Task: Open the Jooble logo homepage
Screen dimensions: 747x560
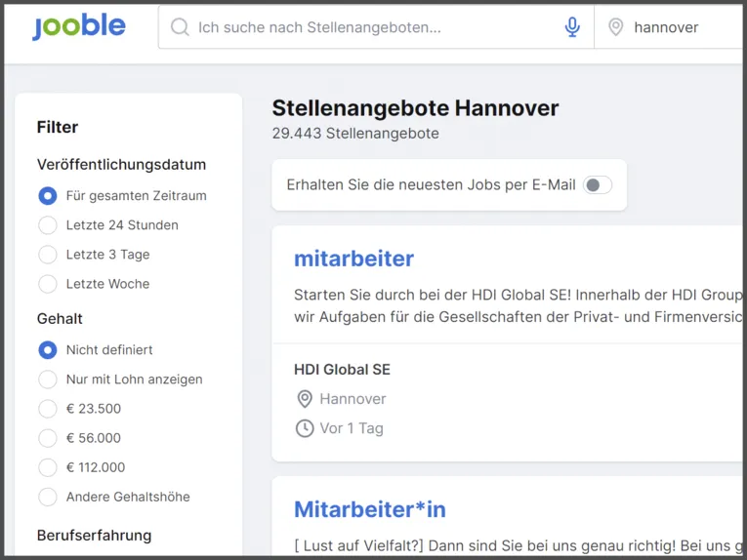Action: pyautogui.click(x=79, y=26)
